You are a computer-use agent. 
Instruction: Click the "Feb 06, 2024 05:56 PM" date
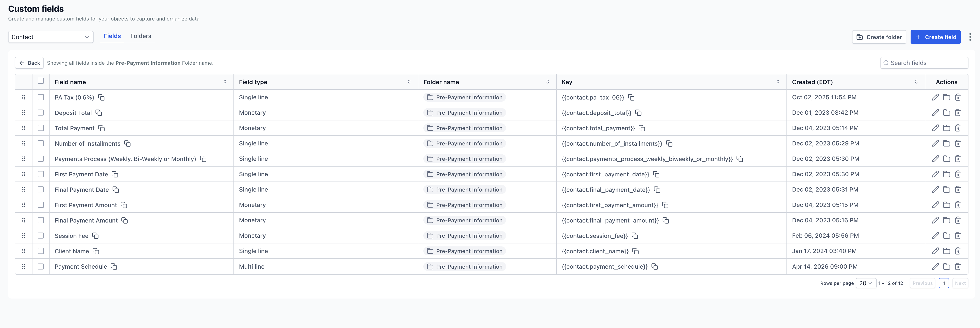click(825, 236)
